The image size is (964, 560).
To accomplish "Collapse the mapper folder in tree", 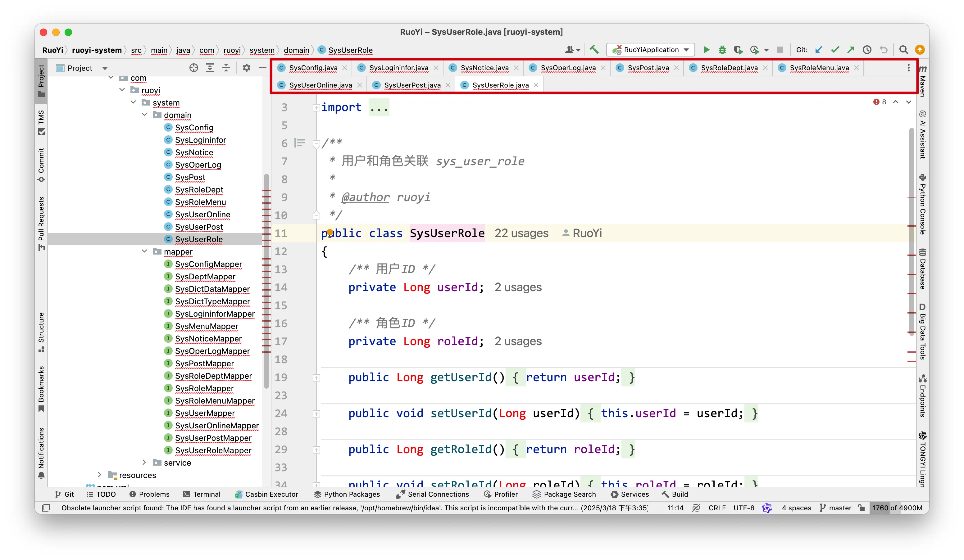I will [x=144, y=251].
